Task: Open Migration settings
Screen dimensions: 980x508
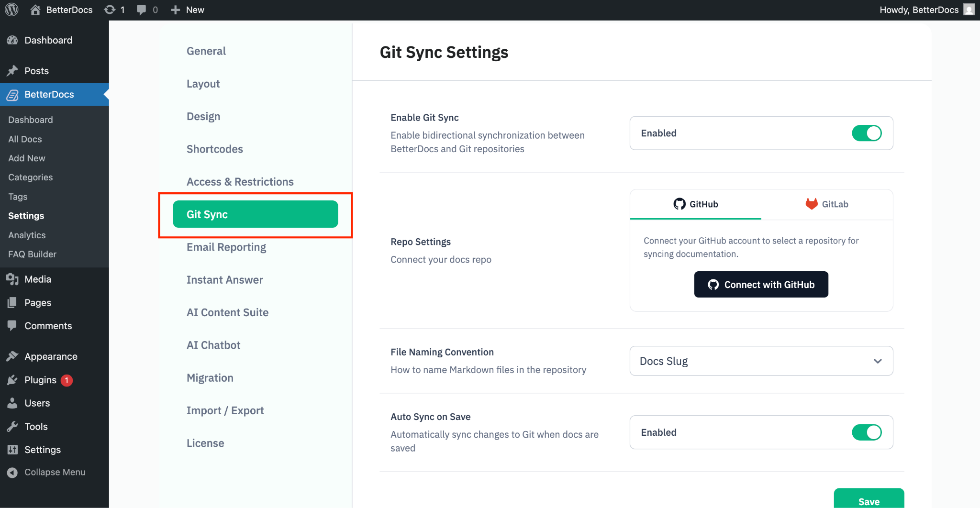Action: tap(210, 378)
